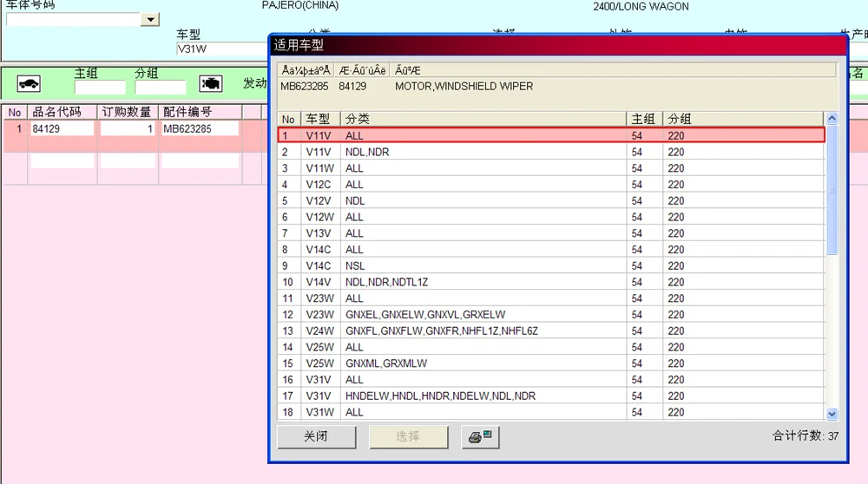Image resolution: width=868 pixels, height=484 pixels.
Task: Click the car vehicle icon button
Action: coord(29,84)
